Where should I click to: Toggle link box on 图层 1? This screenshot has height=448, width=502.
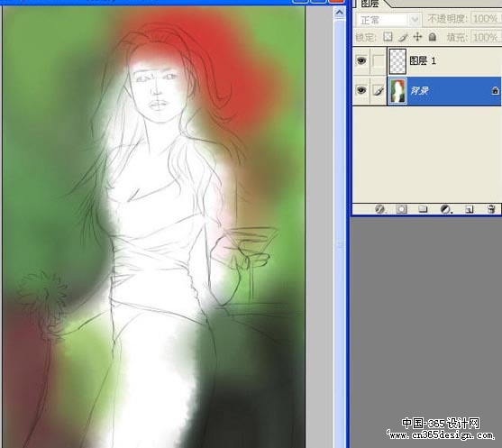click(379, 60)
